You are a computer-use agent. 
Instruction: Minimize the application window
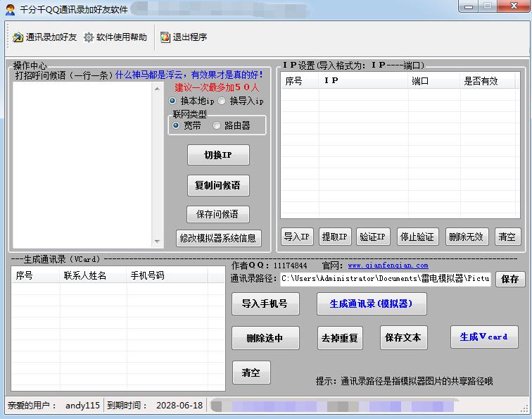coord(469,6)
